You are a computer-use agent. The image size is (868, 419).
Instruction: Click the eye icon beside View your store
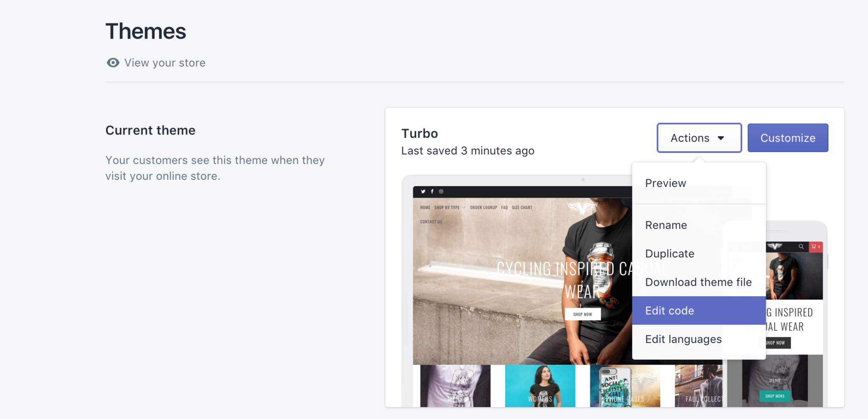(113, 63)
